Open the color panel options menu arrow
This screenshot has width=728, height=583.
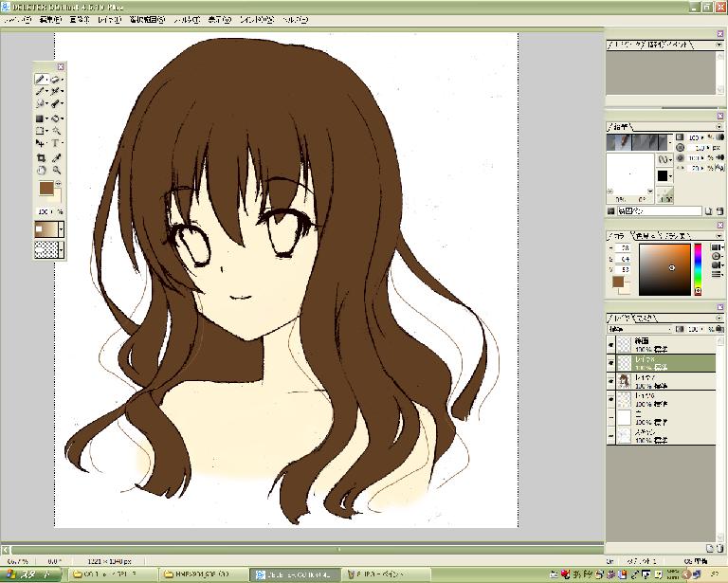719,236
